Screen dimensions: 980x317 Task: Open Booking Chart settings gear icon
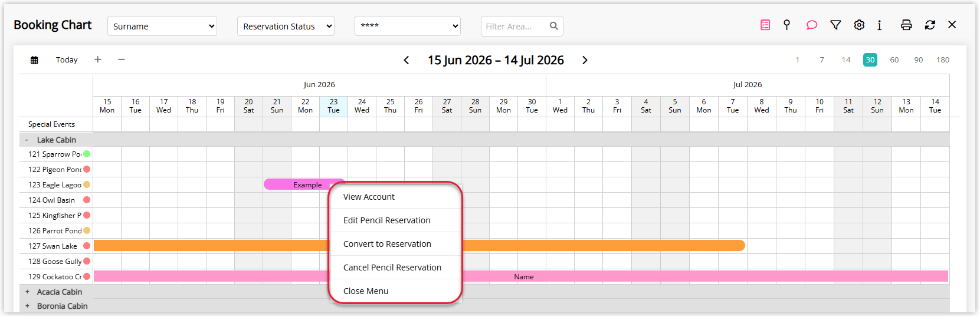pos(859,25)
